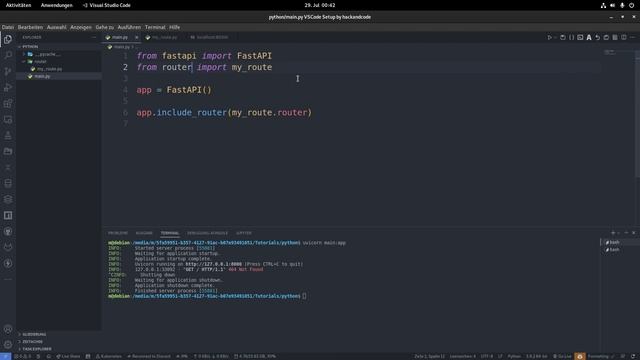640x360 pixels.
Task: Close the main.py editor tab
Action: [x=136, y=37]
